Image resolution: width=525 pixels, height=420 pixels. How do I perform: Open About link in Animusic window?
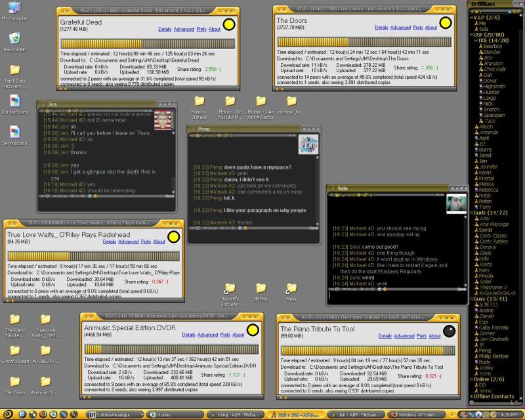click(x=238, y=335)
